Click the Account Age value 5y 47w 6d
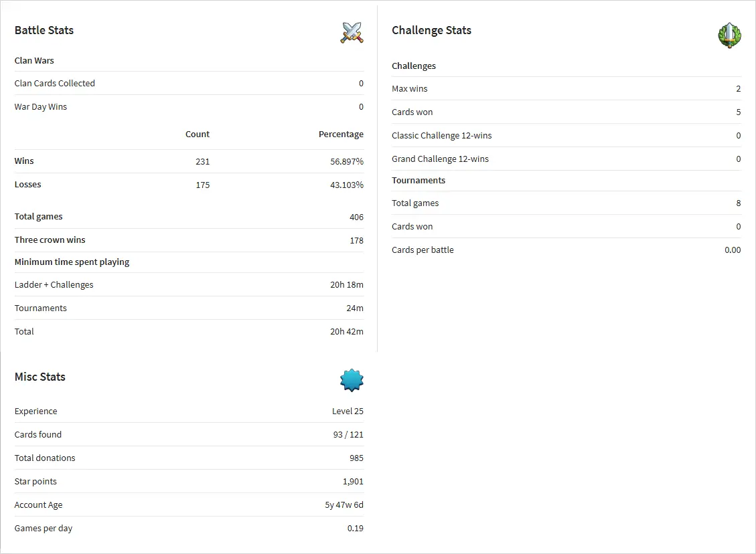Image resolution: width=756 pixels, height=554 pixels. pos(344,505)
